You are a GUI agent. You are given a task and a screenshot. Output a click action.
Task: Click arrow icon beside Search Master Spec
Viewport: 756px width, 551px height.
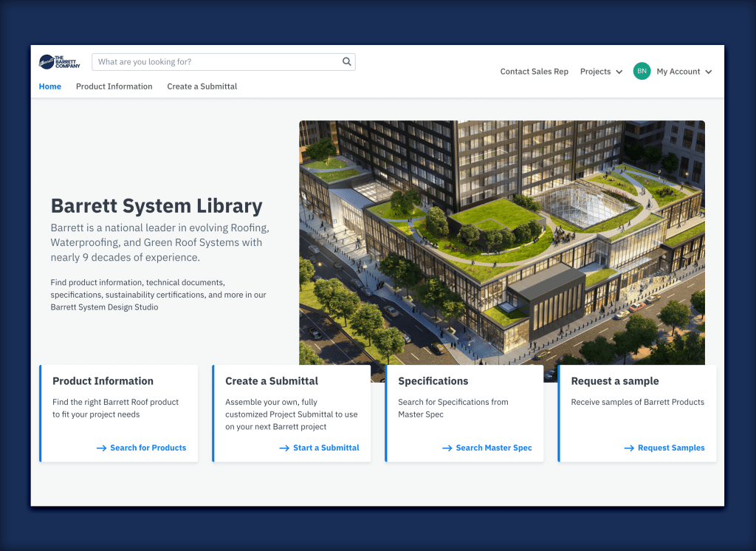pyautogui.click(x=447, y=448)
